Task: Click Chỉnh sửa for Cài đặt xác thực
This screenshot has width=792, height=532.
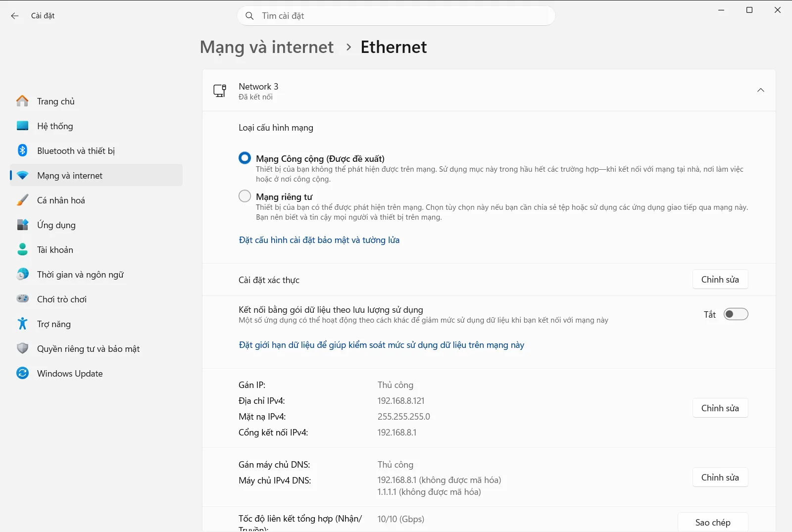Action: 720,280
